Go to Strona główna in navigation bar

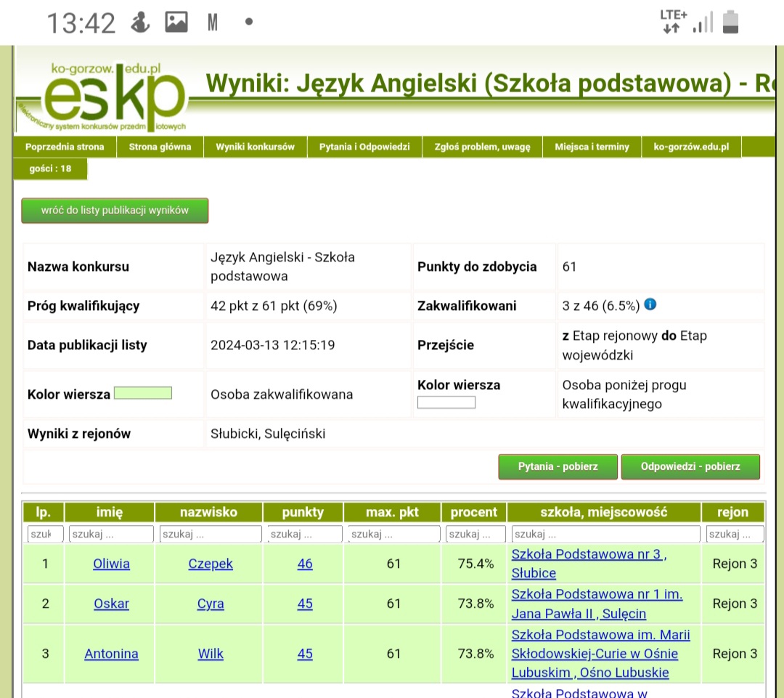160,147
